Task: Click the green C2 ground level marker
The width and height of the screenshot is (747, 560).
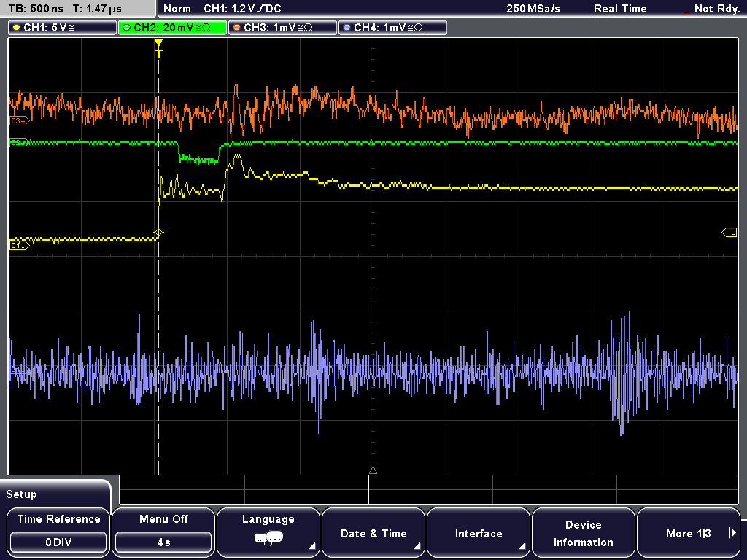Action: coord(18,142)
